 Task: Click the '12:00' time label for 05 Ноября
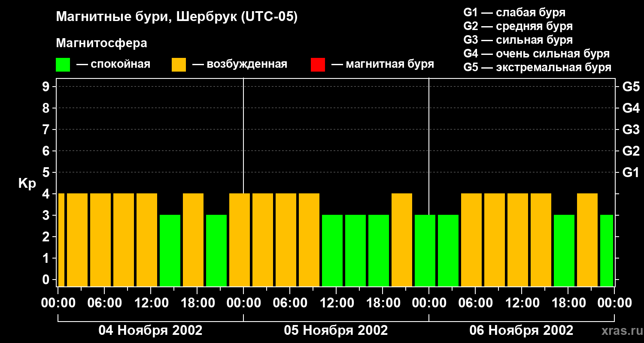(x=336, y=303)
